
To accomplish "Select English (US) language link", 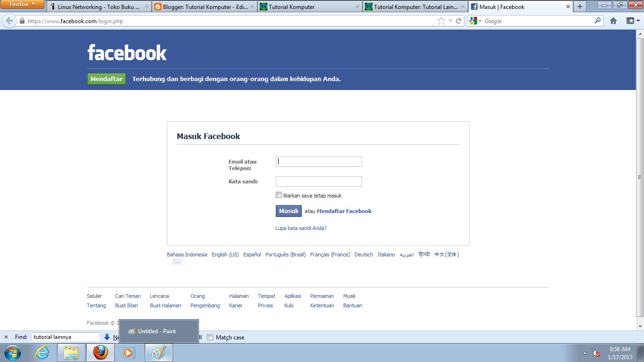I will pyautogui.click(x=225, y=255).
